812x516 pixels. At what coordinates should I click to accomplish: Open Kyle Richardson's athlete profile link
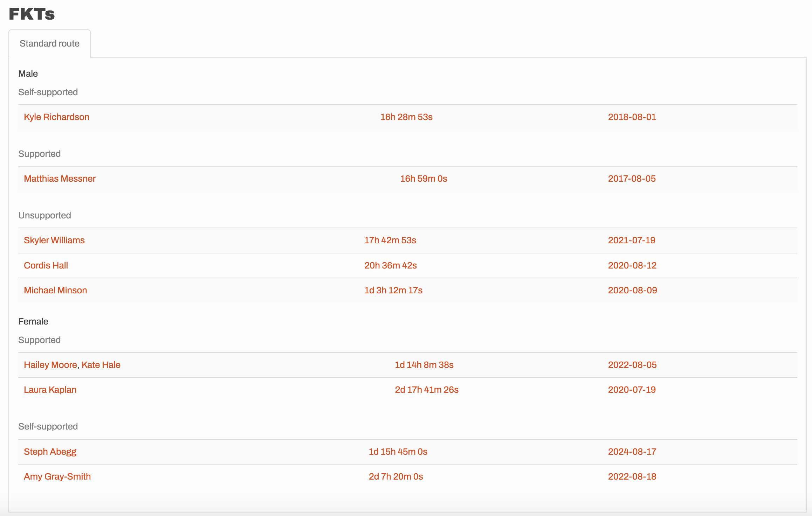coord(56,117)
